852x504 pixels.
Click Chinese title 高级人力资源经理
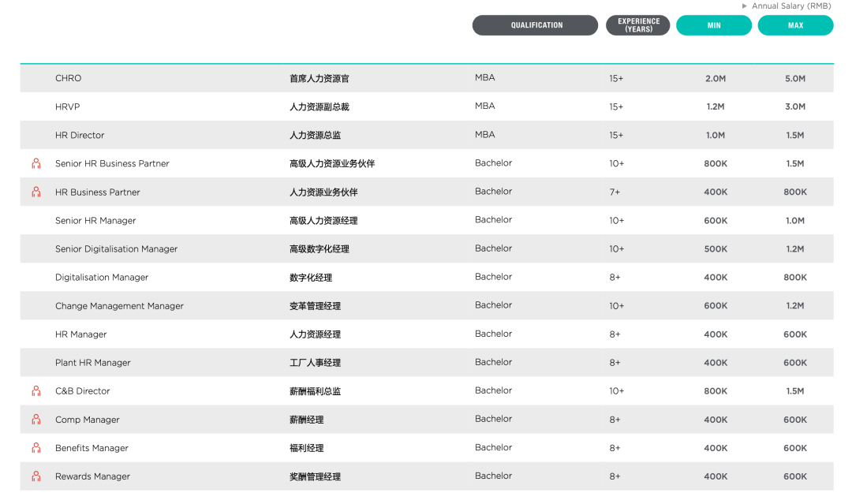pos(323,221)
